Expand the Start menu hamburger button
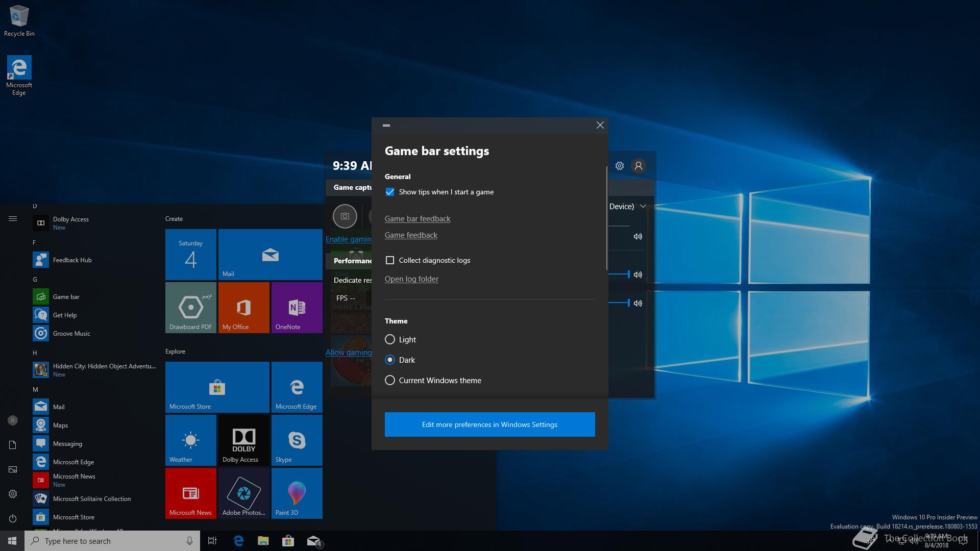This screenshot has width=980, height=551. (x=13, y=219)
